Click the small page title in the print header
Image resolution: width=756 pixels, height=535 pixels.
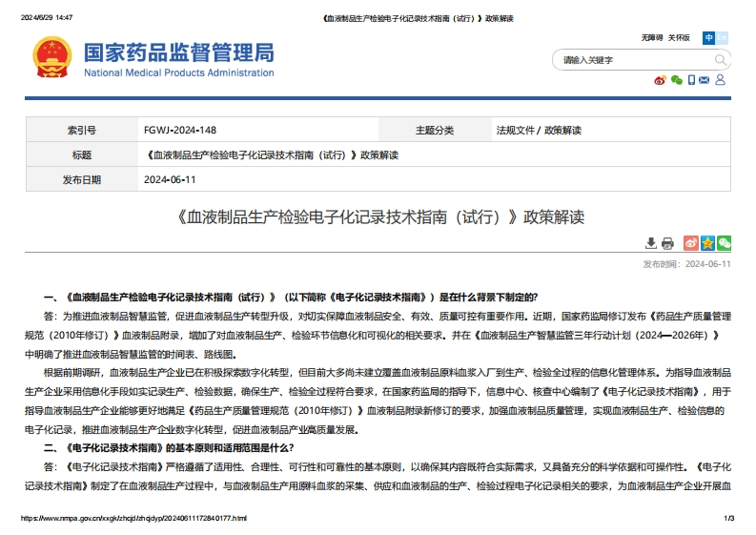(x=418, y=19)
